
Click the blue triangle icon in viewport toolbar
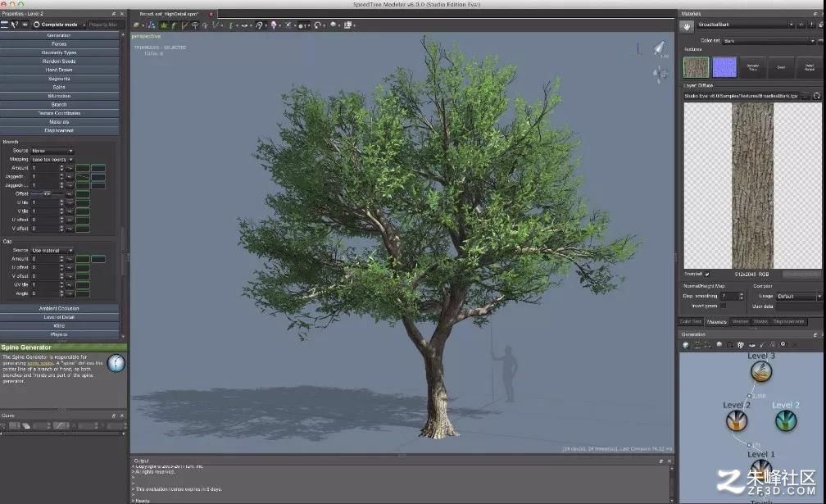pos(152,25)
